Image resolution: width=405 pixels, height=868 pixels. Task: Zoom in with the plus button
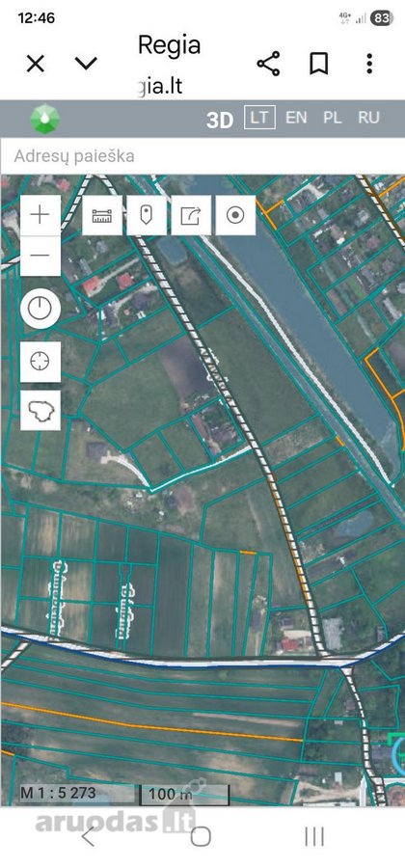(x=40, y=215)
